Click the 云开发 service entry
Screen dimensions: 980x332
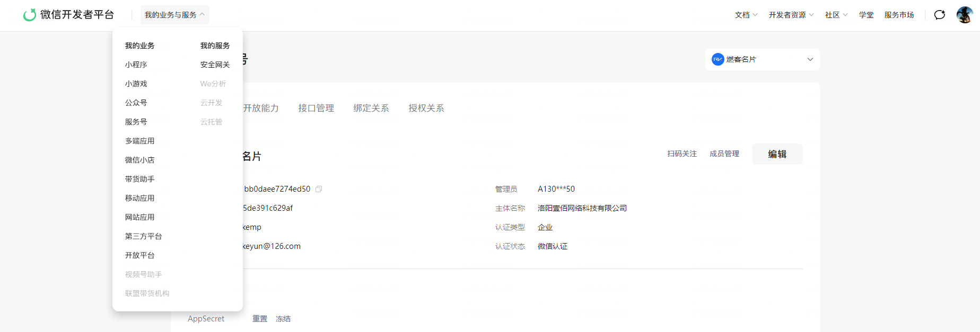(x=212, y=103)
